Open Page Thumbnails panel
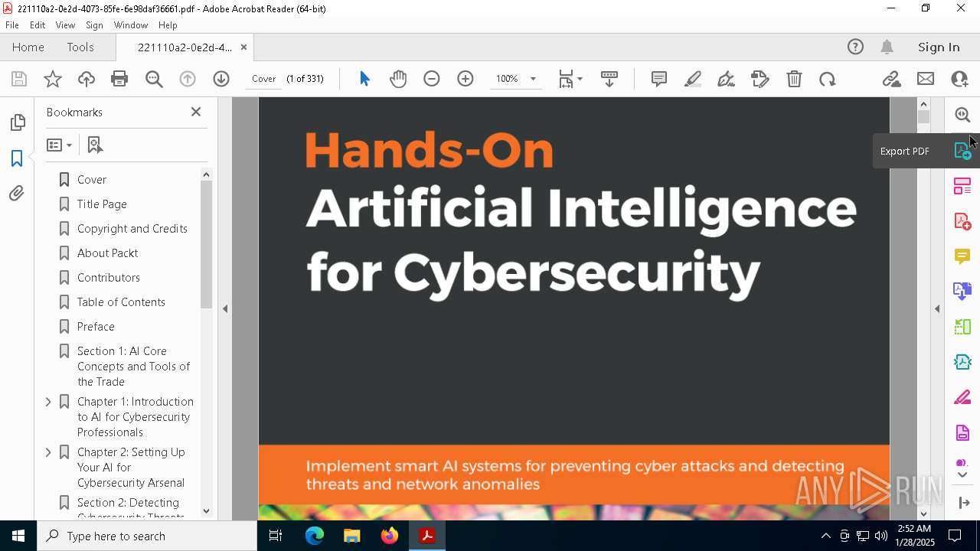This screenshot has height=551, width=980. pyautogui.click(x=17, y=122)
